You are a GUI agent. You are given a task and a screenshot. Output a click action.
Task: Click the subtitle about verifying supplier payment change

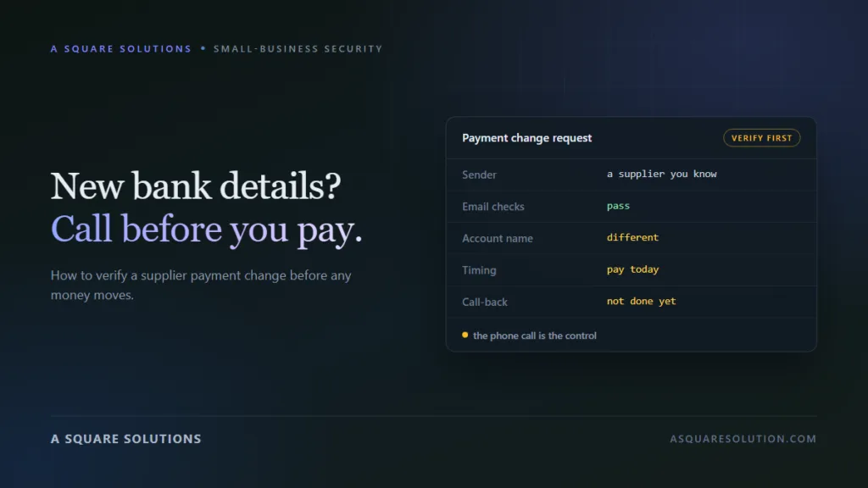click(201, 285)
